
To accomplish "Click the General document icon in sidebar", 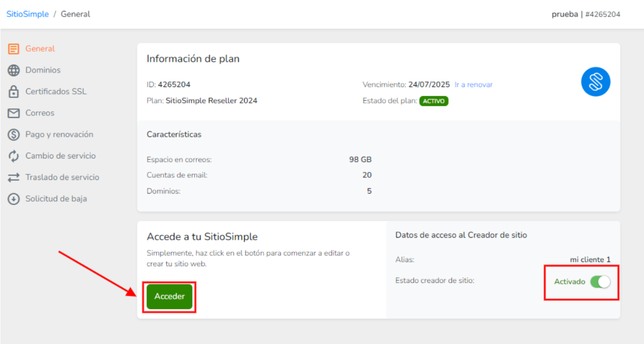I will pyautogui.click(x=14, y=48).
